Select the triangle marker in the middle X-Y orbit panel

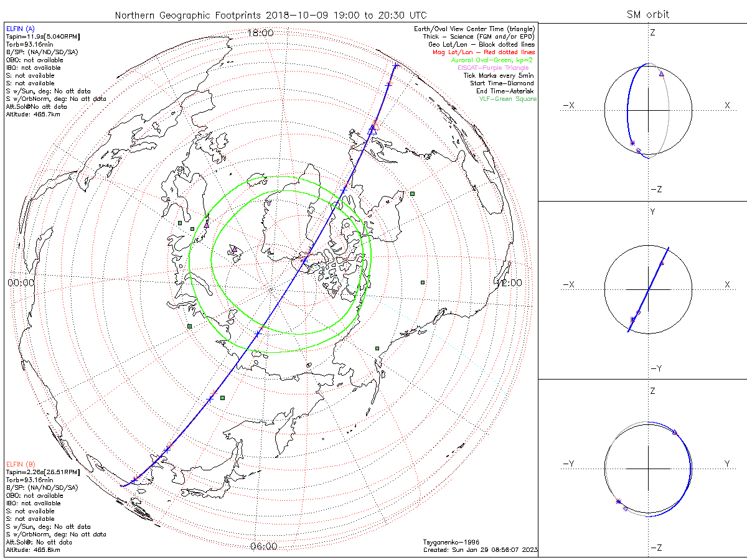(661, 263)
